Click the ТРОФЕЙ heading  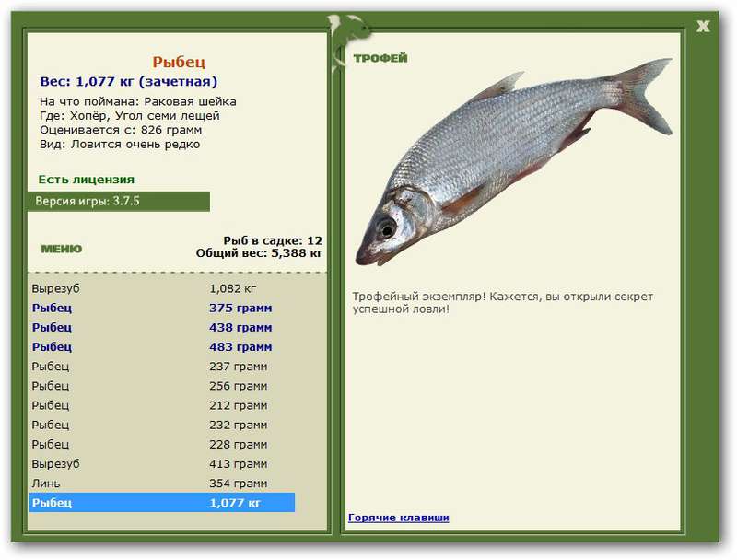(380, 58)
